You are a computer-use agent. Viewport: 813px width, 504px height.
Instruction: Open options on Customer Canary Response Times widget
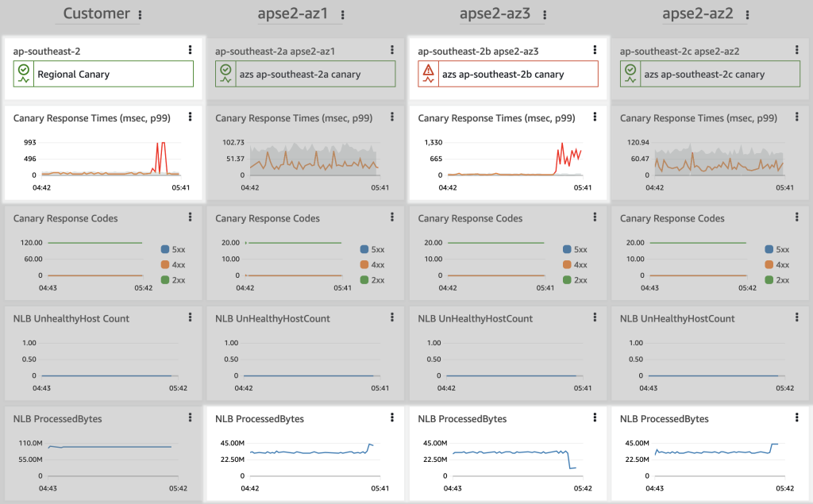click(x=190, y=117)
